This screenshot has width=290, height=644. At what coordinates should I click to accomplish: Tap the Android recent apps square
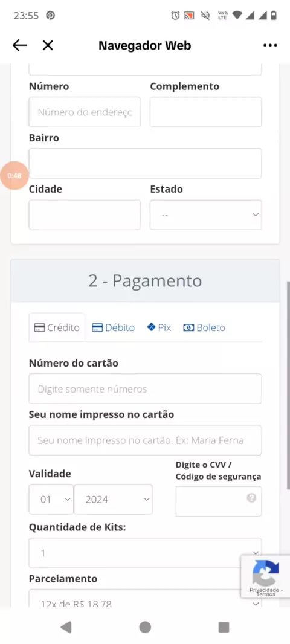coord(224,626)
